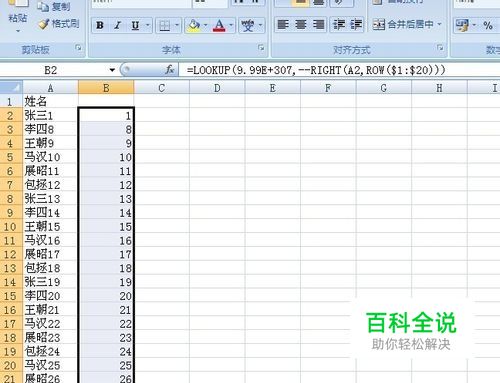Open the Fill Color dropdown arrow
500x383 pixels.
coord(206,25)
